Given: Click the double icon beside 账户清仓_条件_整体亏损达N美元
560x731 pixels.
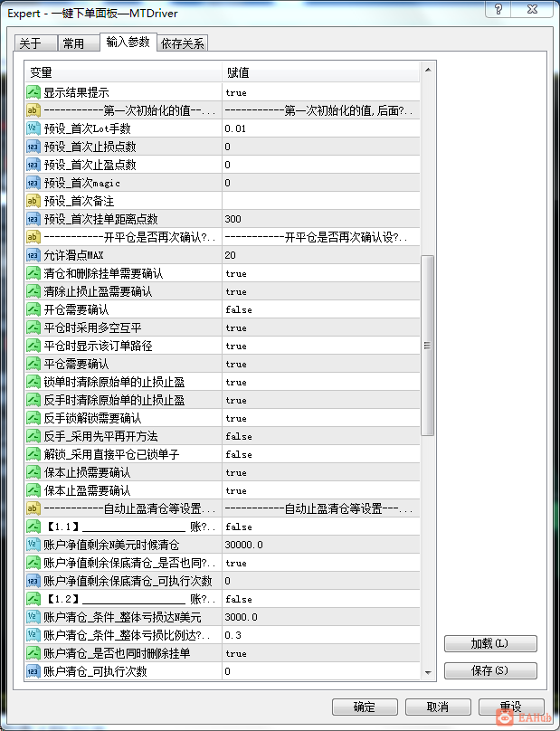Looking at the screenshot, I should tap(33, 617).
